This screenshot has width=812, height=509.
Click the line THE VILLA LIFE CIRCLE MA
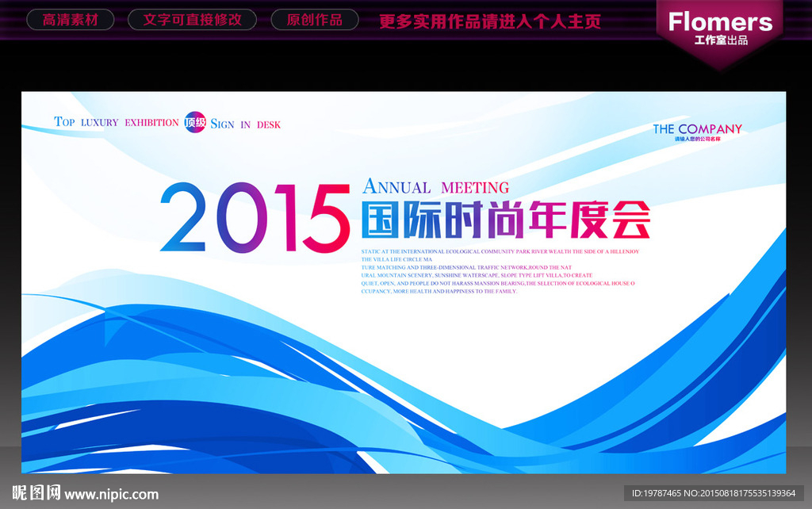tap(396, 259)
